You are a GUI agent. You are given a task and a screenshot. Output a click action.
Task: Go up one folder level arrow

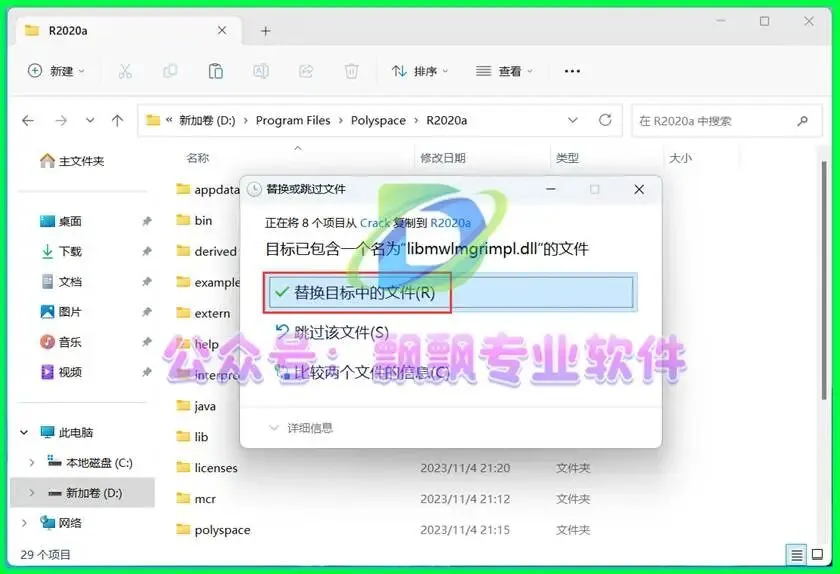pos(117,121)
